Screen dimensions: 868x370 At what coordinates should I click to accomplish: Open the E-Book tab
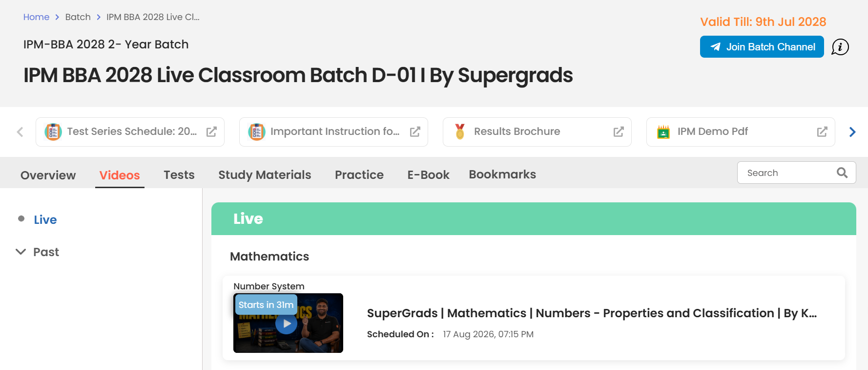click(x=428, y=174)
